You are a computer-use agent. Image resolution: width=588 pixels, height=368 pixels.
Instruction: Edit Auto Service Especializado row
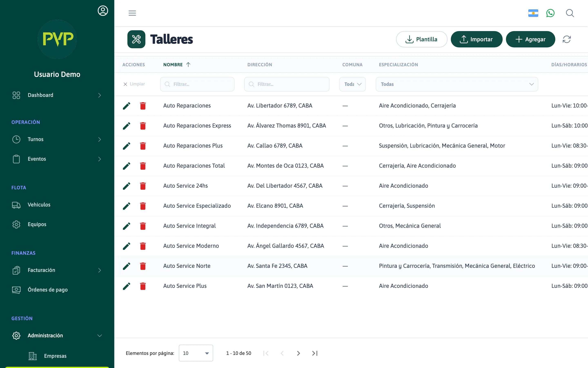point(127,206)
